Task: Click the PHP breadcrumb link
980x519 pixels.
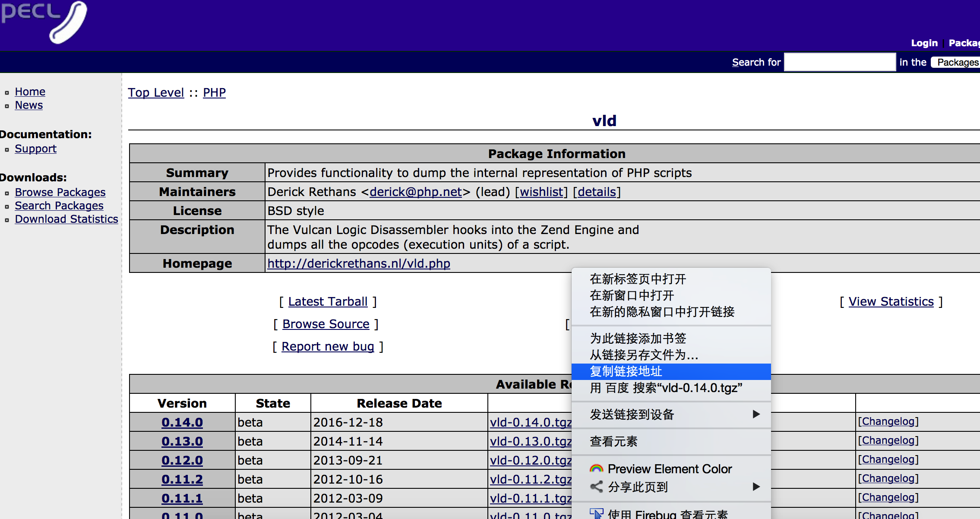Action: point(215,92)
